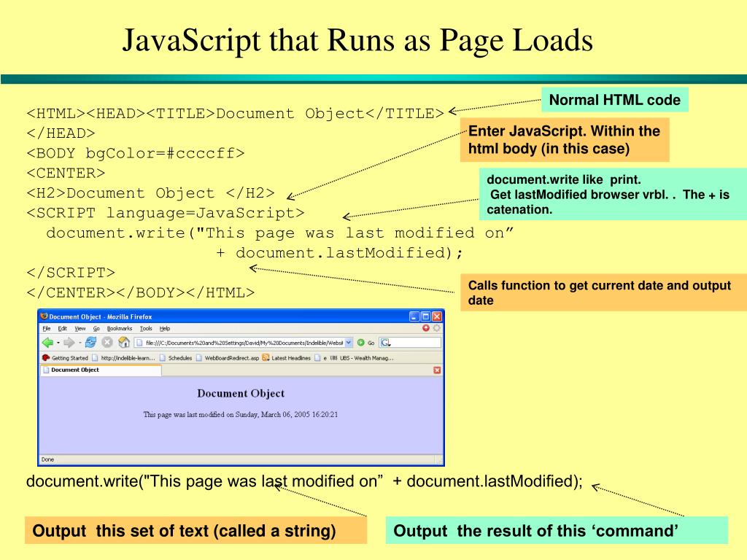Viewport: 747px width, 560px height.
Task: Click the "Output this set of text" callout
Action: pyautogui.click(x=196, y=531)
